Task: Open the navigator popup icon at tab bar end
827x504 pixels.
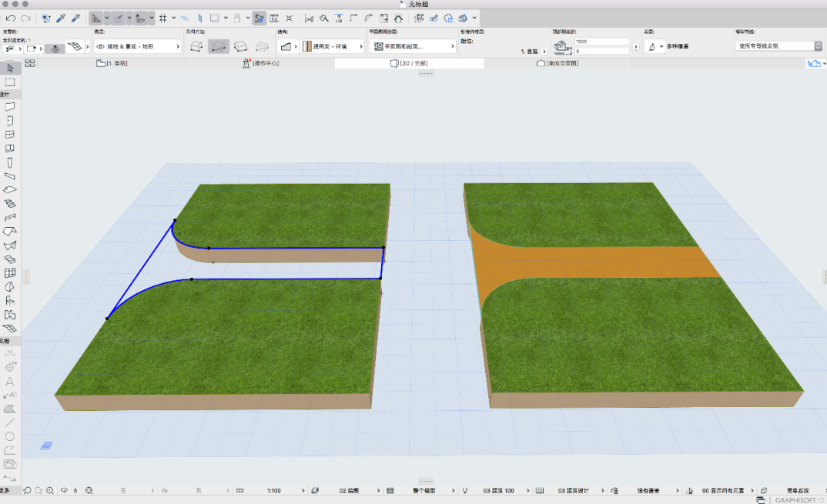Action: tap(815, 63)
